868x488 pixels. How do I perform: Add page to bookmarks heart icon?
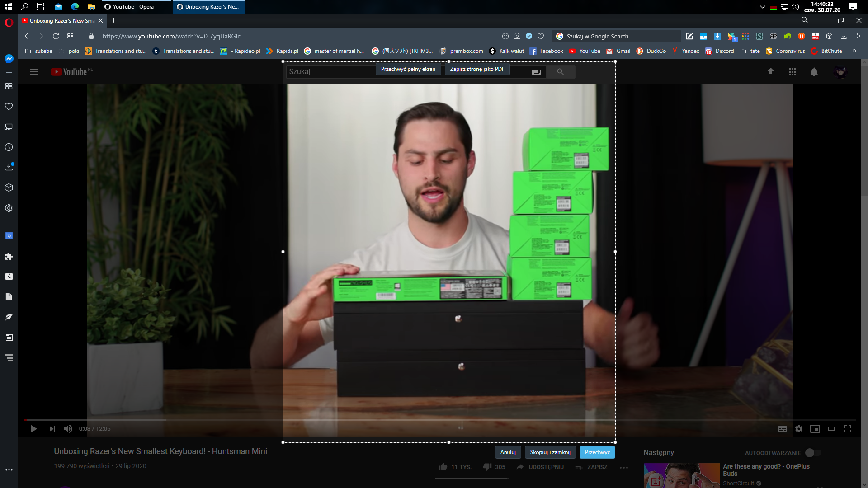(x=541, y=36)
